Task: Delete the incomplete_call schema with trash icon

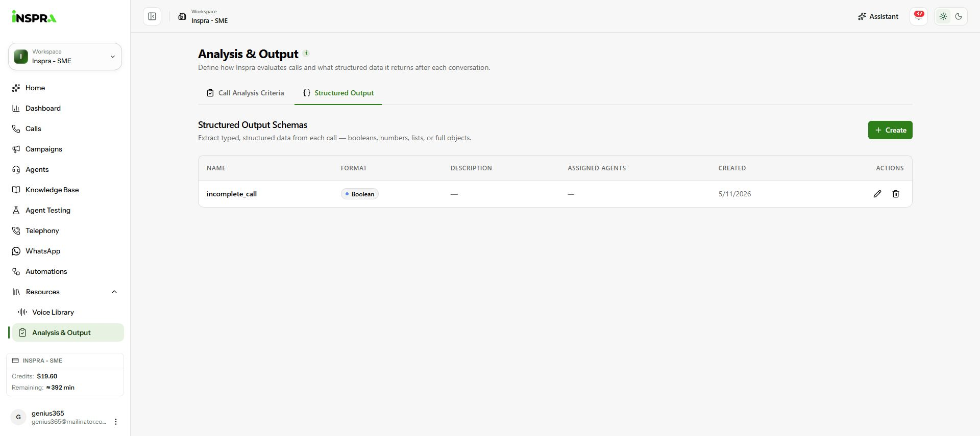Action: [896, 194]
